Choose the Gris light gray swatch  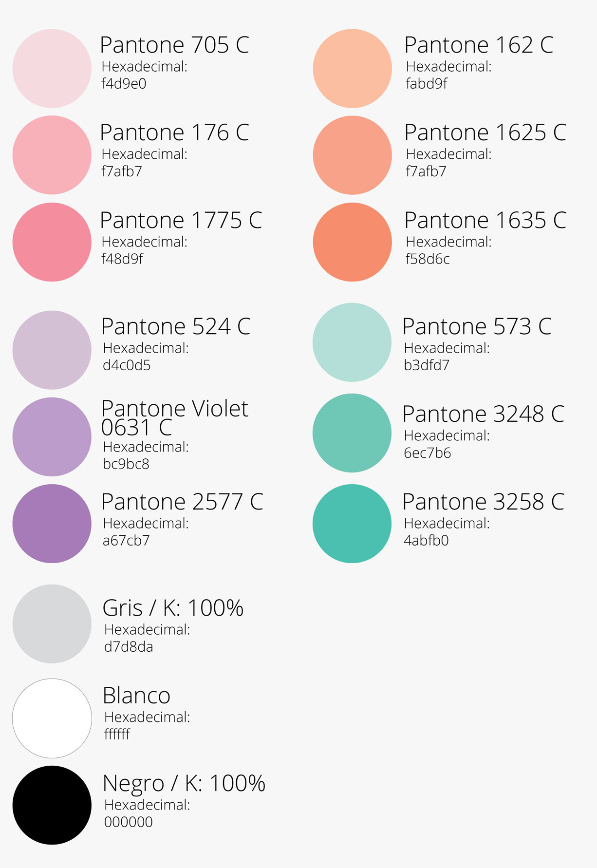coord(52,624)
